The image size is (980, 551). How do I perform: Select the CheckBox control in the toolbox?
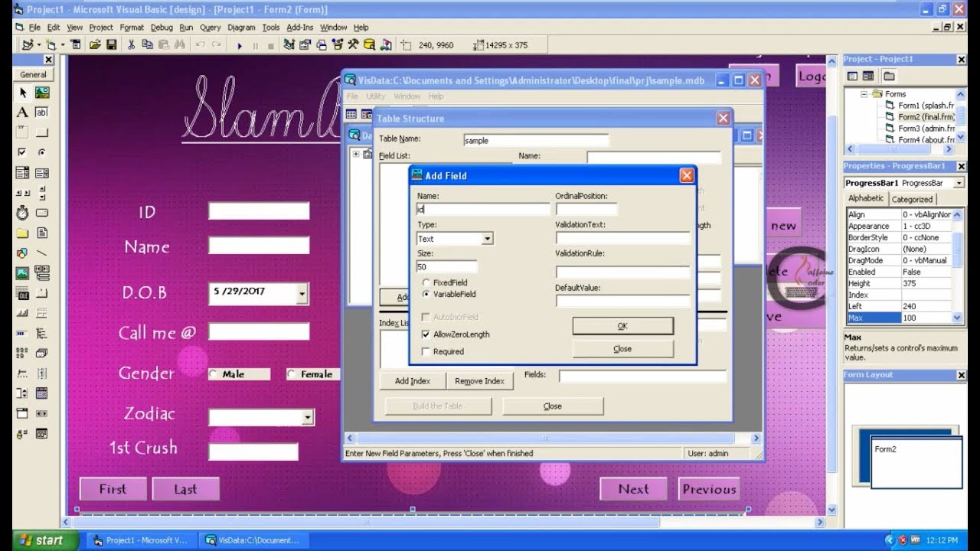pyautogui.click(x=23, y=152)
